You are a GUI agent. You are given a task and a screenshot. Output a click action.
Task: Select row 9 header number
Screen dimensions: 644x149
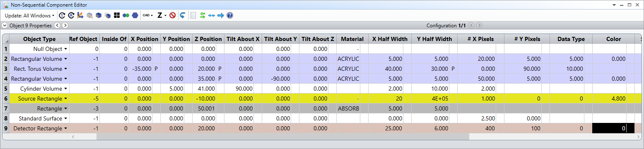(x=6, y=128)
